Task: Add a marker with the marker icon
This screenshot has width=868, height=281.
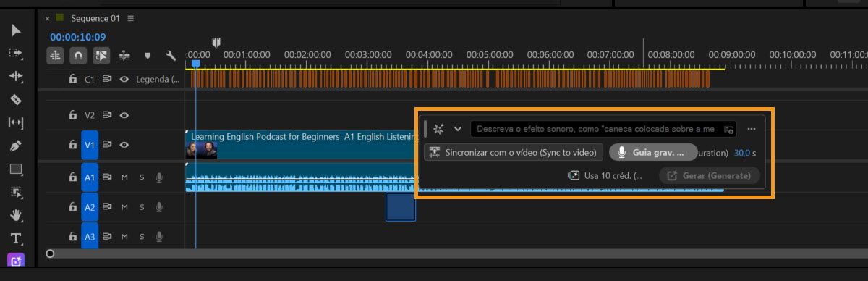Action: [148, 55]
